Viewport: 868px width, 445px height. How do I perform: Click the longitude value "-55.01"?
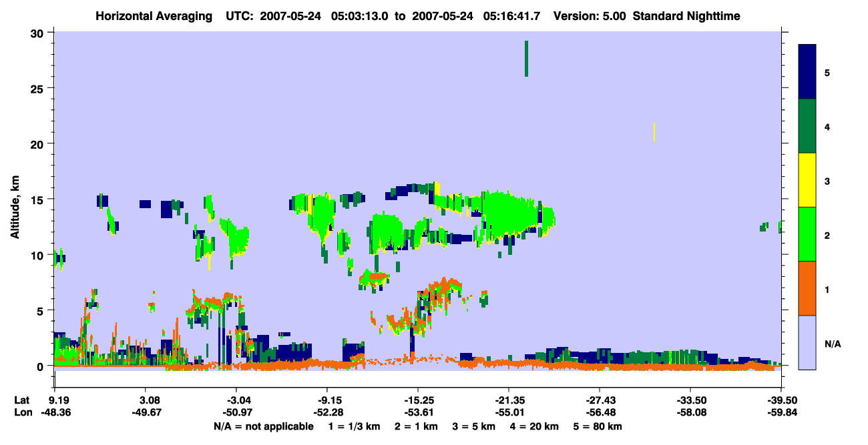(509, 413)
